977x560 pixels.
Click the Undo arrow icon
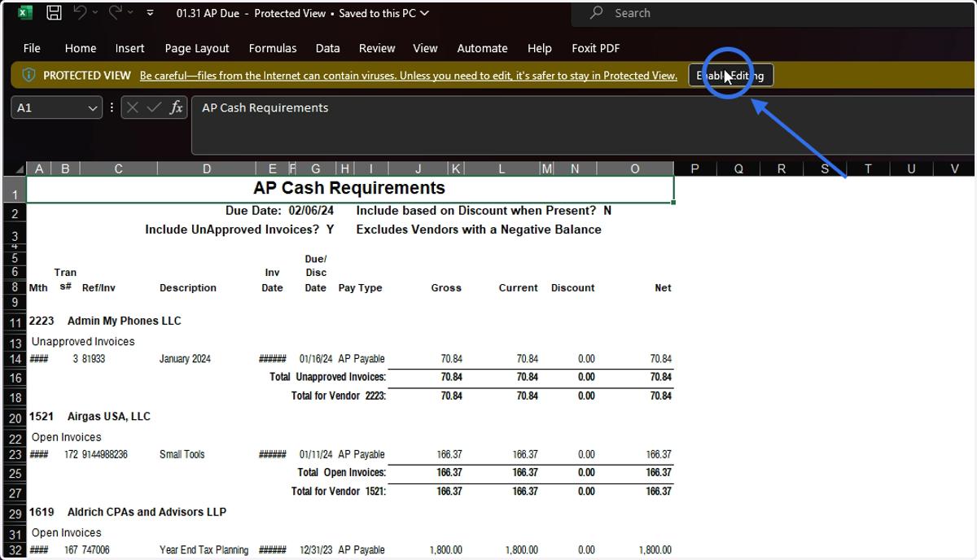pos(80,12)
